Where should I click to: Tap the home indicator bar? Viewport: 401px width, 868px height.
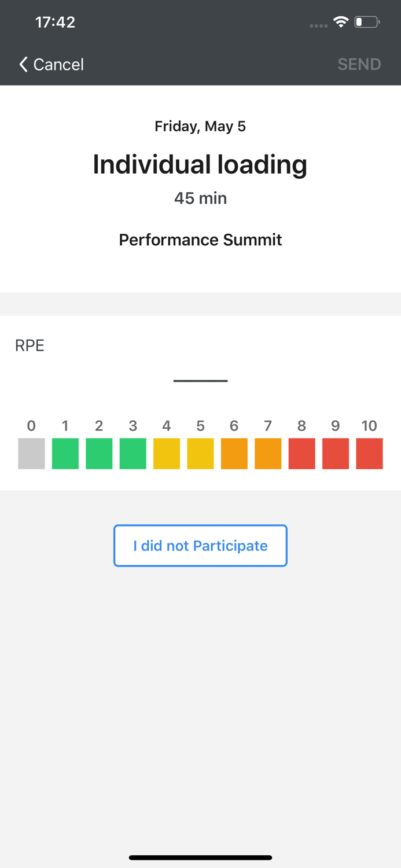(200, 858)
